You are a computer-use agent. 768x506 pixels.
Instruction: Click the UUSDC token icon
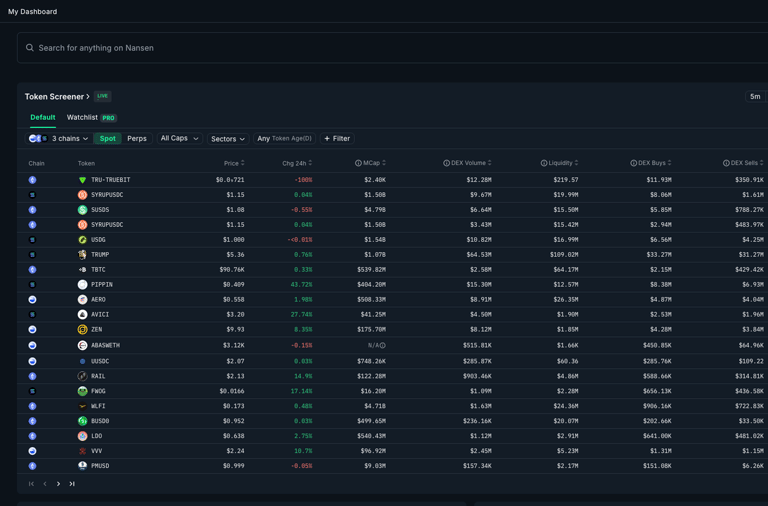tap(82, 361)
